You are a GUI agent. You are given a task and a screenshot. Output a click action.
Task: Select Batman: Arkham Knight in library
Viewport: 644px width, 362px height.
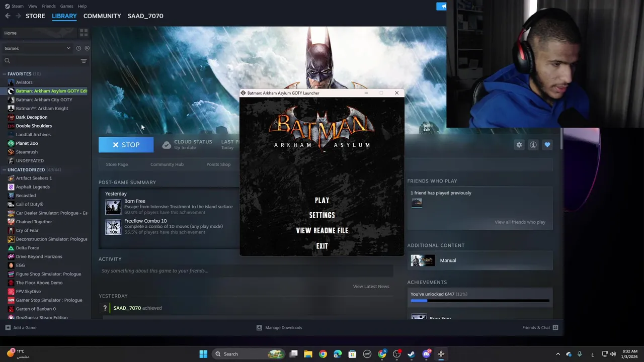tap(42, 109)
